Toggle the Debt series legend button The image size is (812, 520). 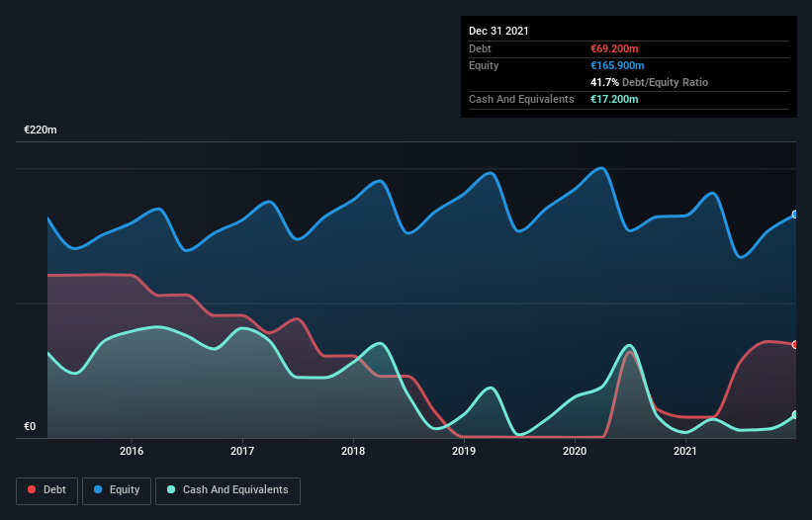tap(46, 490)
